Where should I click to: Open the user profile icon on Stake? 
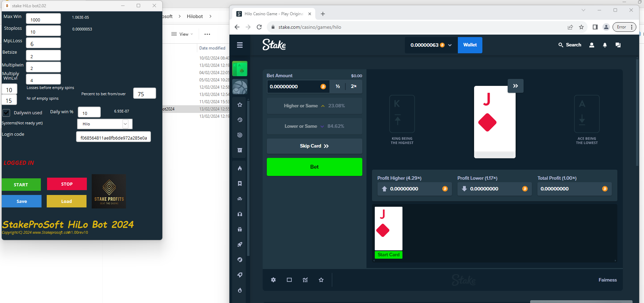(592, 45)
